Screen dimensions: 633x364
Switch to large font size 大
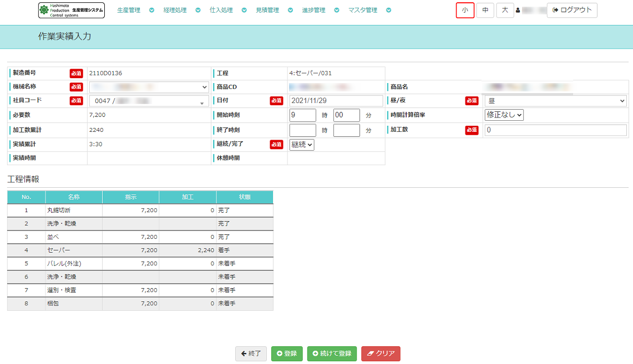(x=505, y=11)
